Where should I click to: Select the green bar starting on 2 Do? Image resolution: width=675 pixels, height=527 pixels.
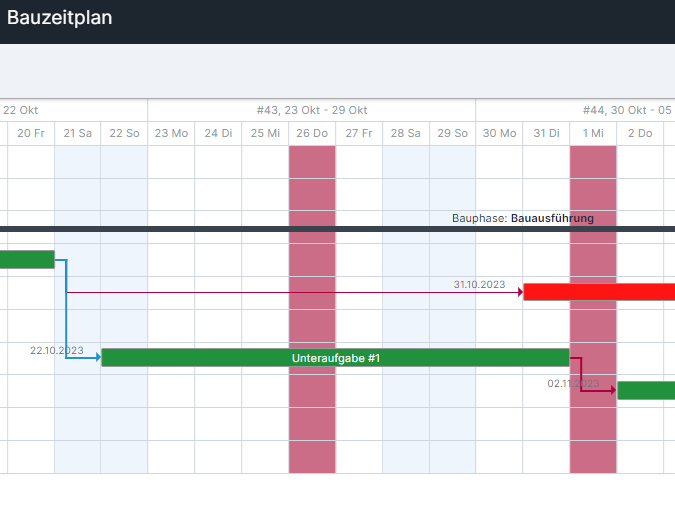[x=645, y=390]
